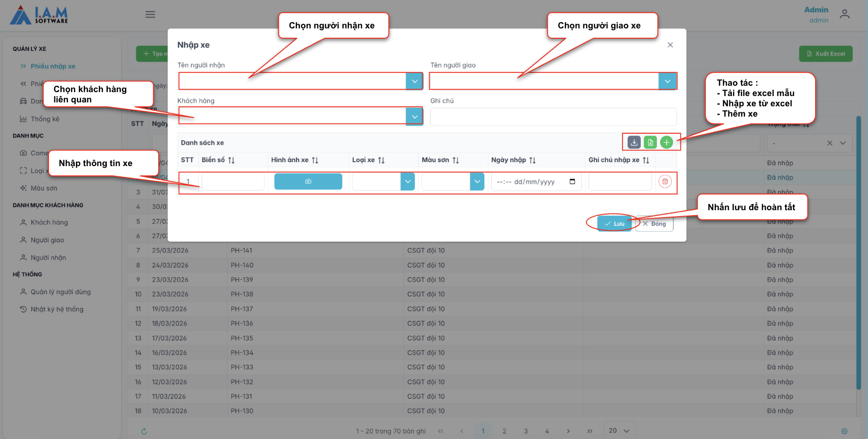Viewport: 868px width, 439px height.
Task: Click the green plus add vehicle icon
Action: 666,143
